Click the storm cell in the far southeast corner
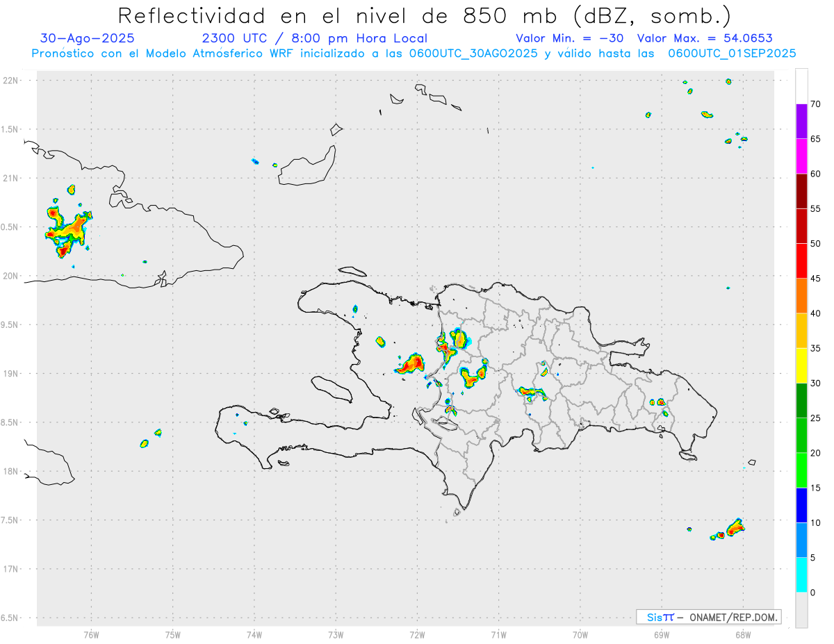834x644 pixels. 735,528
